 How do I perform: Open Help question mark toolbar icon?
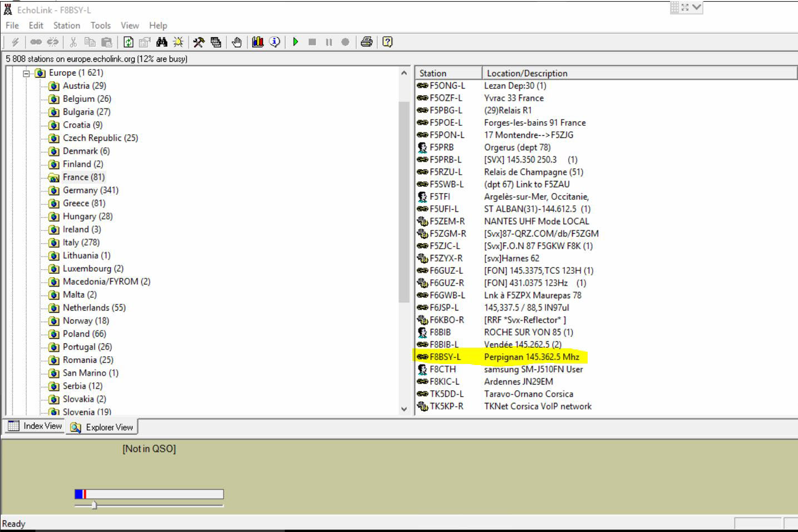pos(388,42)
